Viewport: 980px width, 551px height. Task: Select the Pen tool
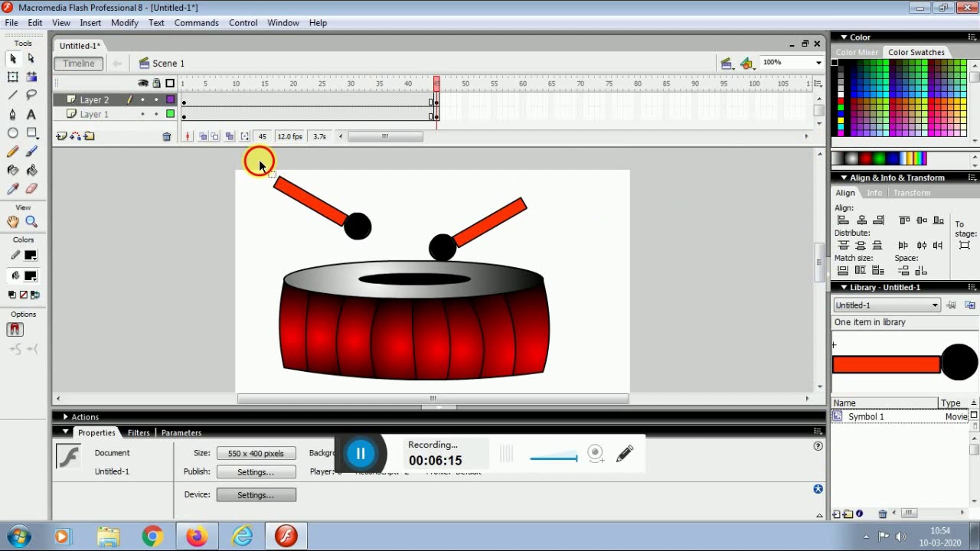coord(13,114)
